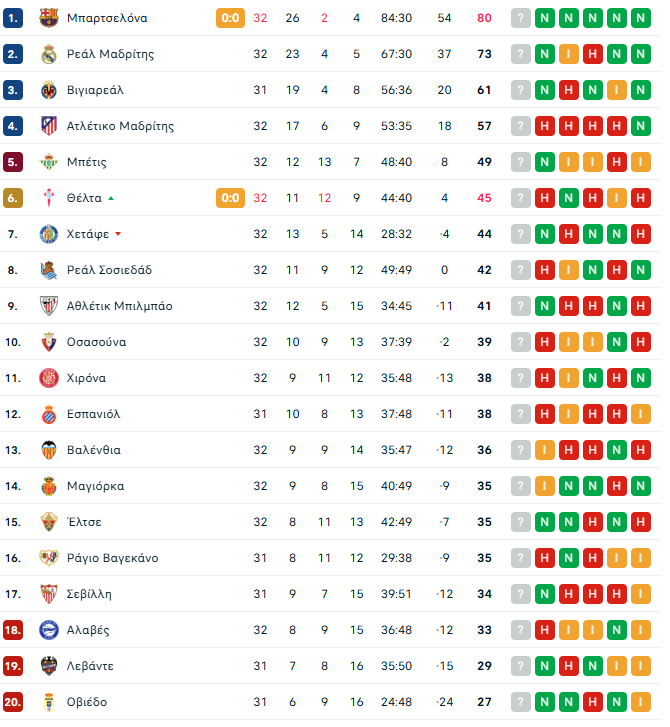Click the Barcelona club crest
Screen dimensions: 670x727
coord(48,18)
